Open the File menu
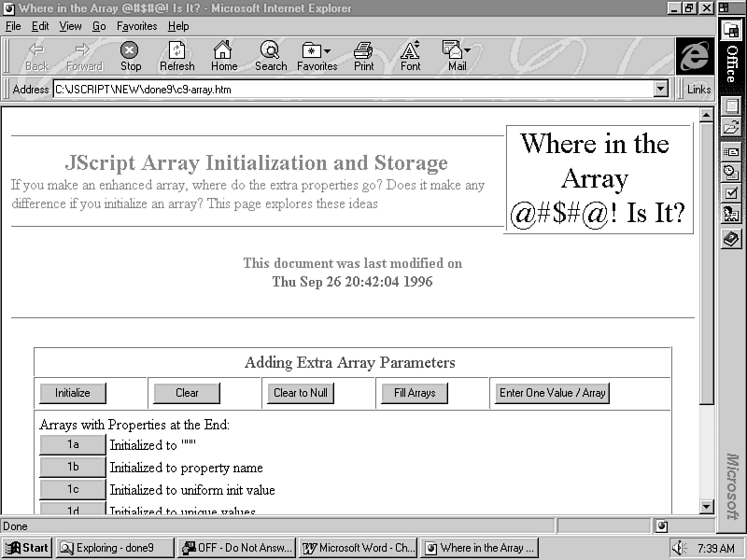 point(14,26)
